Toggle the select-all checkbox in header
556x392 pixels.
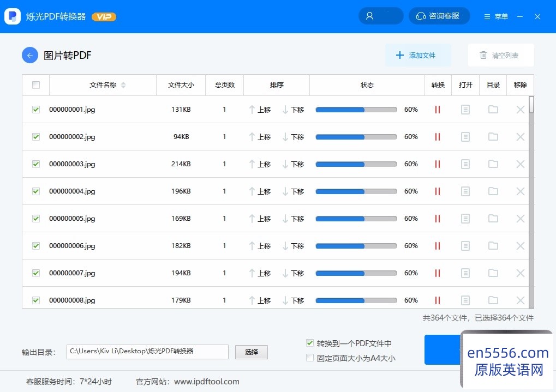click(36, 85)
